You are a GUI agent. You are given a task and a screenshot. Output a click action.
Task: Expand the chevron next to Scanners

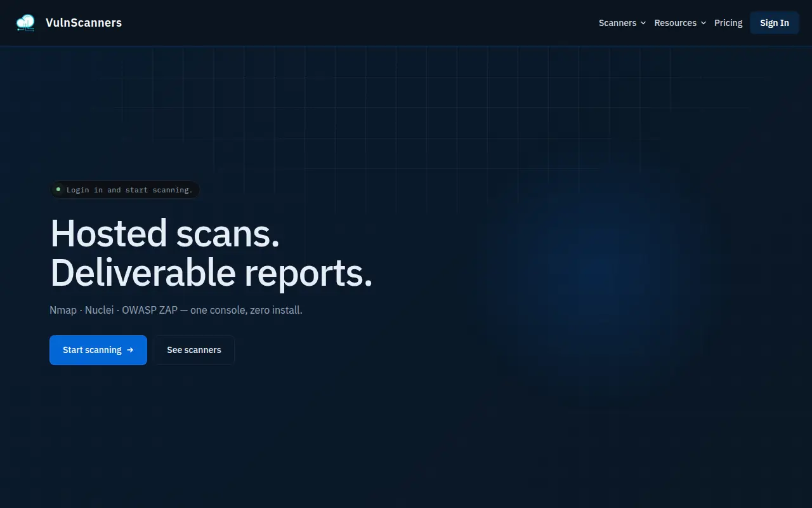pyautogui.click(x=643, y=23)
